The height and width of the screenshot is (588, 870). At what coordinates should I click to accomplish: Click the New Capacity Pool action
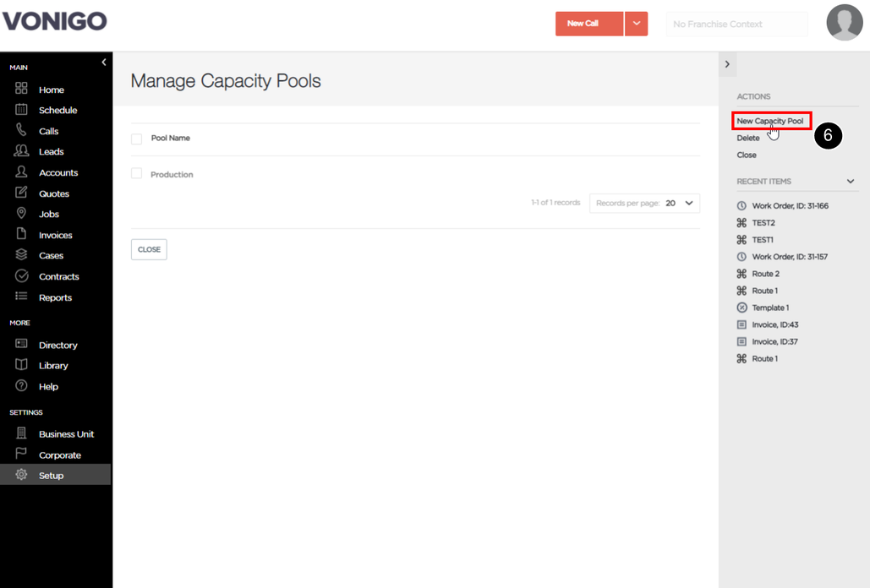tap(770, 121)
